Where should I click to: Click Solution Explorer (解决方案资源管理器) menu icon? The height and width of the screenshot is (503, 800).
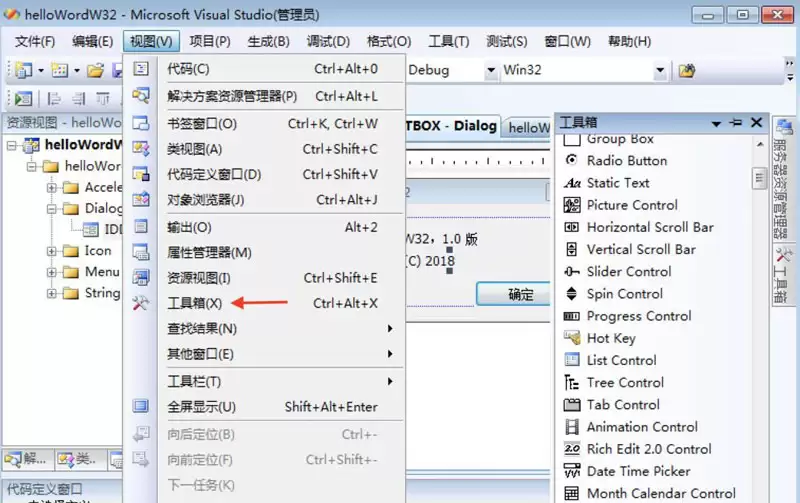(141, 95)
